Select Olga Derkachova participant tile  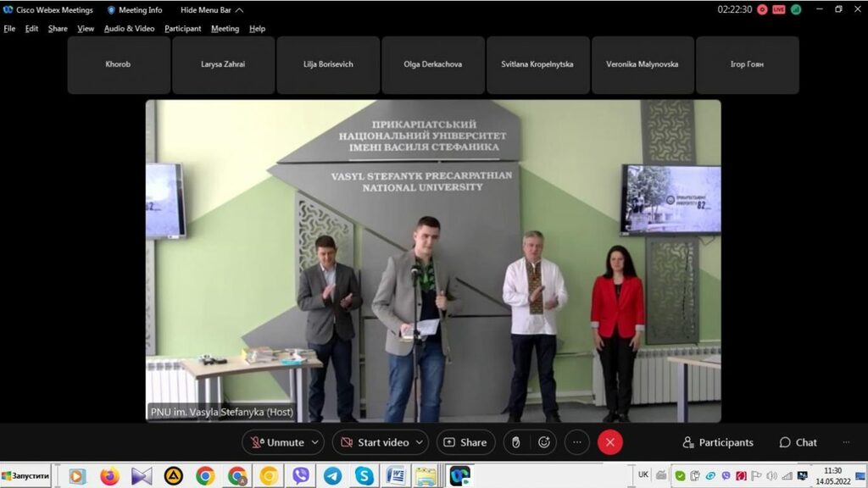[432, 64]
